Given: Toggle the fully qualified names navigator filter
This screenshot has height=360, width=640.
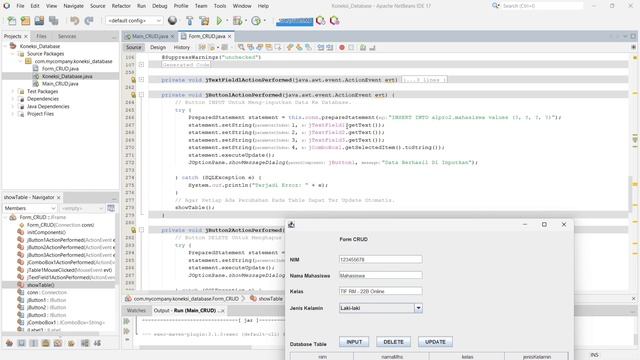Looking at the screenshot, I should tap(71, 343).
